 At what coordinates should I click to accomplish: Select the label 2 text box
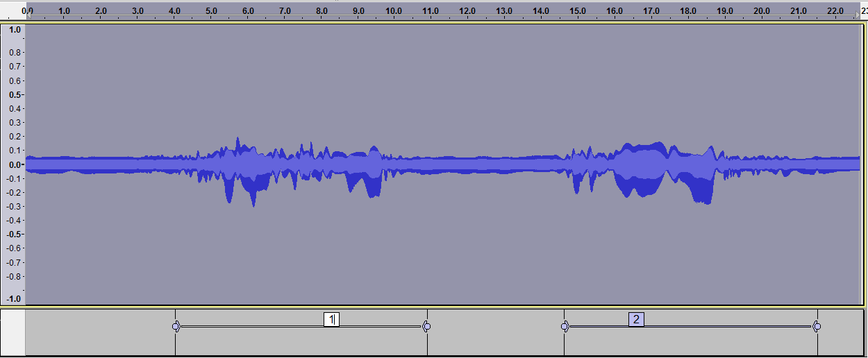636,320
